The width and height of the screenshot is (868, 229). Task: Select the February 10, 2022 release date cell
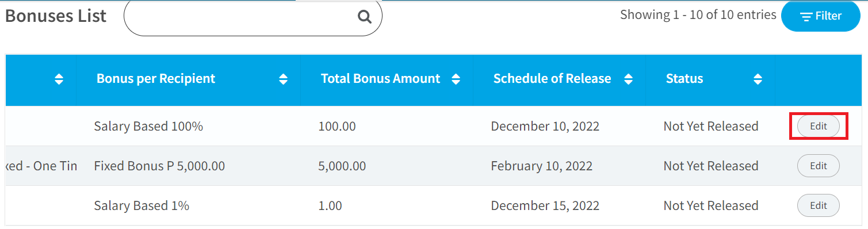[x=541, y=166]
